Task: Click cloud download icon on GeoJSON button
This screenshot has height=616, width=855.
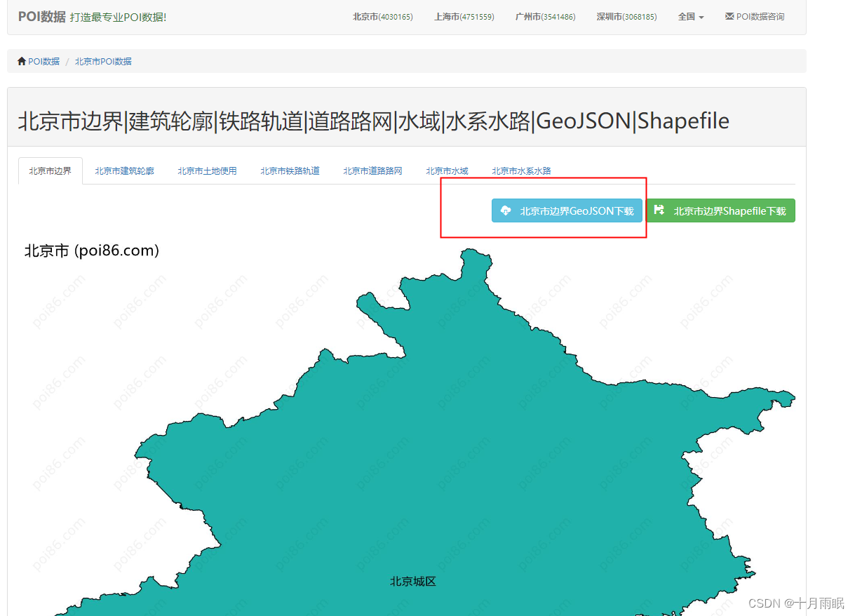Action: [506, 210]
